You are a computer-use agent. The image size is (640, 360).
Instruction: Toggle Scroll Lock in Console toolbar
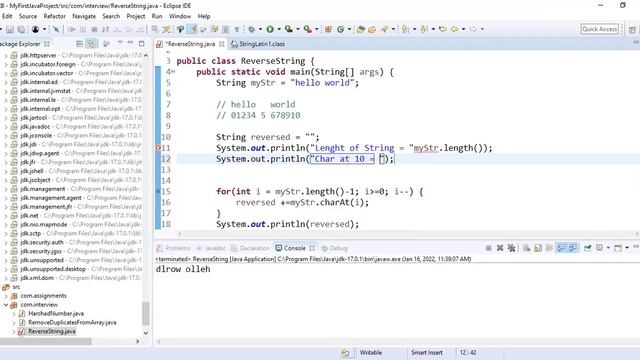538,248
